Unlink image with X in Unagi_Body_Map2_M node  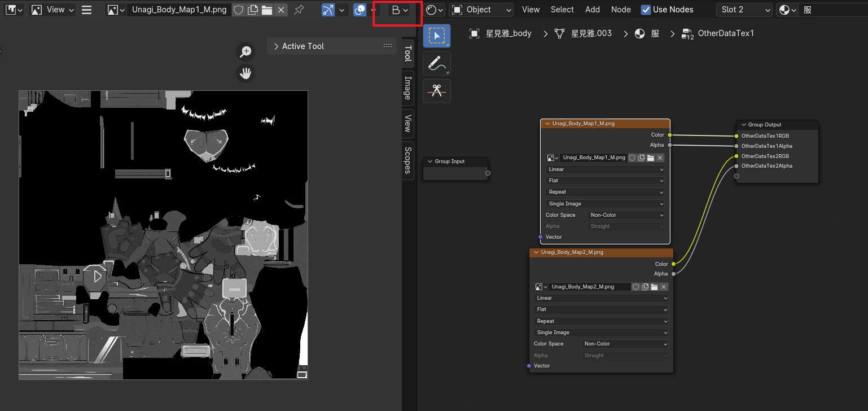click(x=663, y=287)
